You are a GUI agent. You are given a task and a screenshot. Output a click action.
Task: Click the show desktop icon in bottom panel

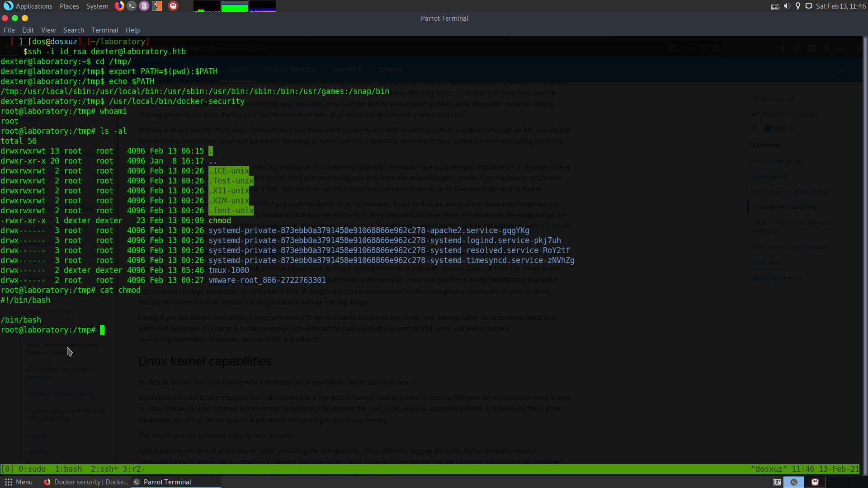coord(777,482)
